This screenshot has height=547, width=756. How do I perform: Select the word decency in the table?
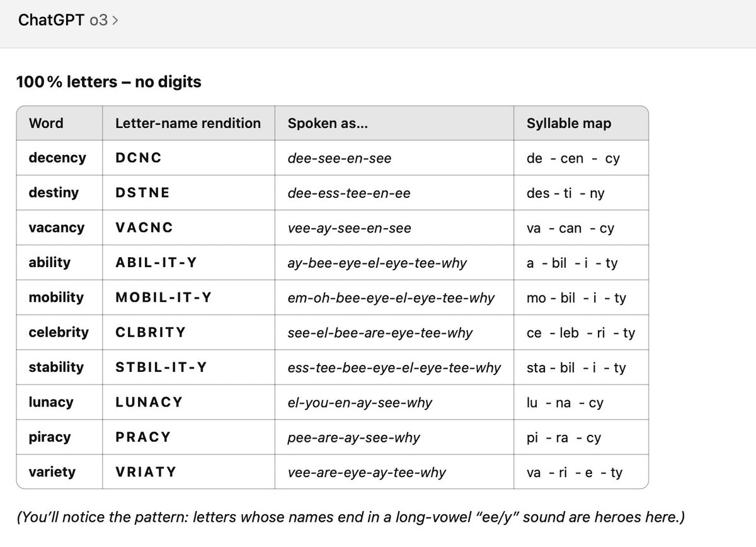57,158
